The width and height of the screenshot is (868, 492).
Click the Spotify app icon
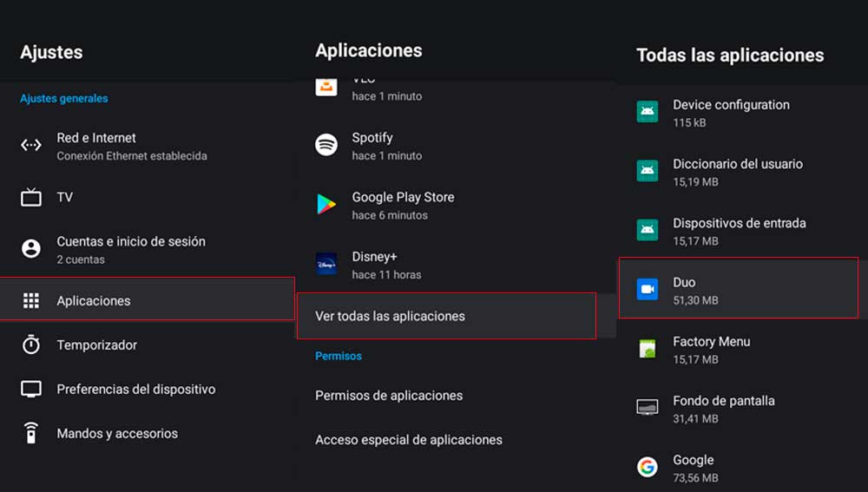click(326, 145)
